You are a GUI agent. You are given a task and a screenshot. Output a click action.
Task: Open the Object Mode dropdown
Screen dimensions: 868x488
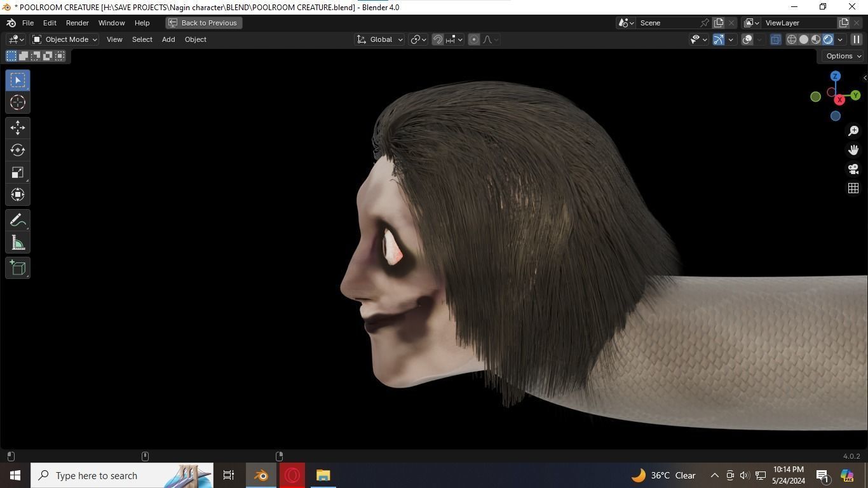coord(65,39)
